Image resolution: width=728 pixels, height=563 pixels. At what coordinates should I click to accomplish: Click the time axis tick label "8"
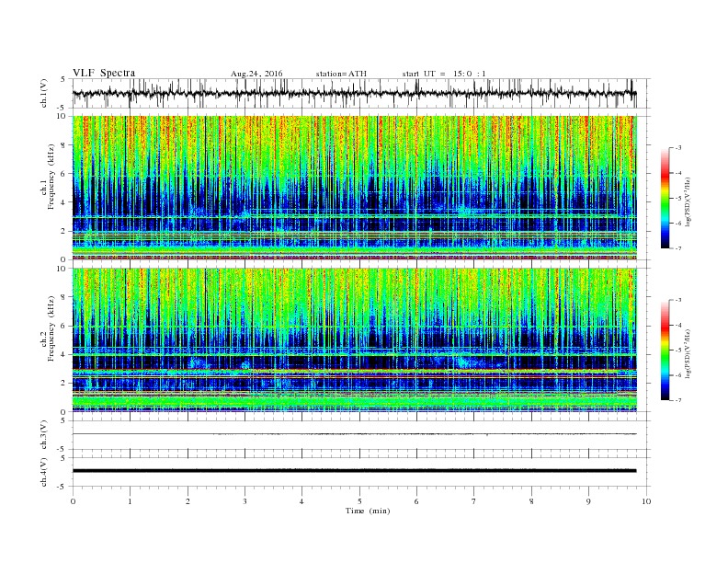(x=531, y=501)
